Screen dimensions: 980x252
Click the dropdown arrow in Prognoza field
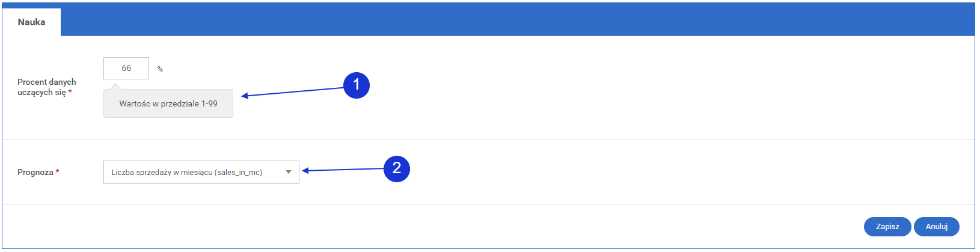click(289, 172)
